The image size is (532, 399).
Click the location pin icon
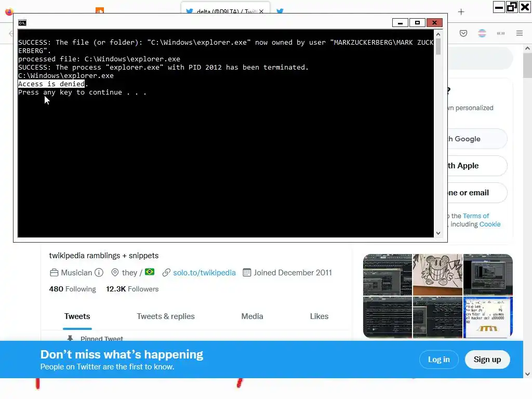pos(115,273)
